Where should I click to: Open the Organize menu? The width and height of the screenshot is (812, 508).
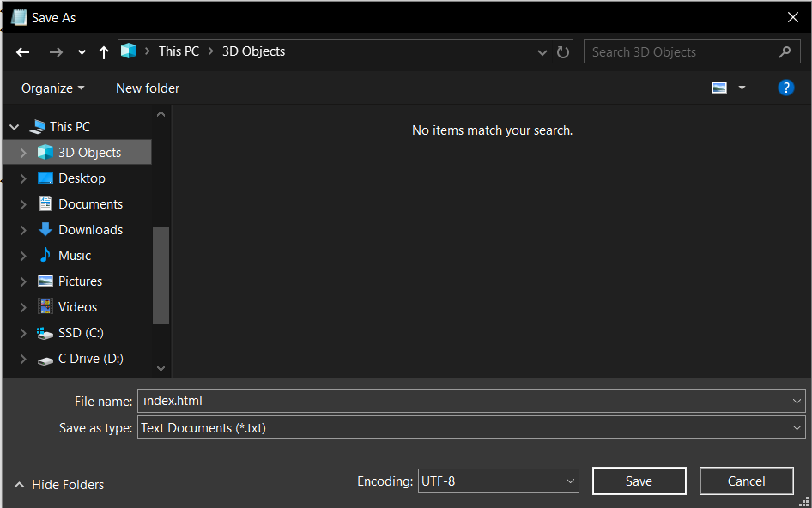(x=52, y=88)
